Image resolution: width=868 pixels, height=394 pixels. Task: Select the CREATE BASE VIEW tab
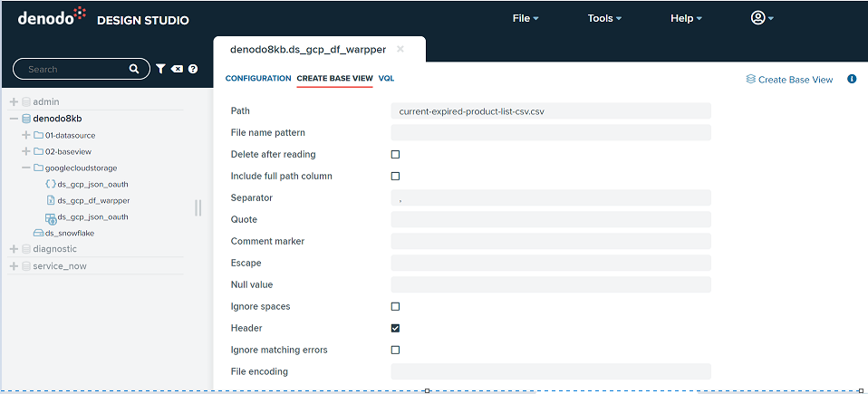tap(335, 78)
